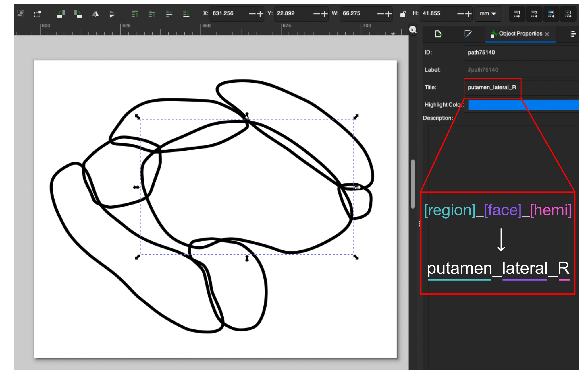
Task: Raise the selection to the top
Action: [135, 14]
